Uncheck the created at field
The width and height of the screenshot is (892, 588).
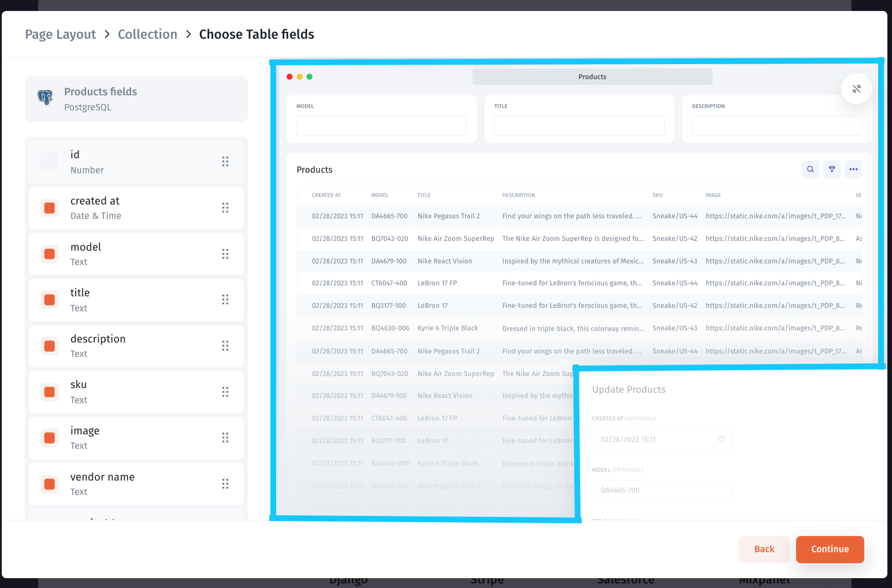click(50, 208)
